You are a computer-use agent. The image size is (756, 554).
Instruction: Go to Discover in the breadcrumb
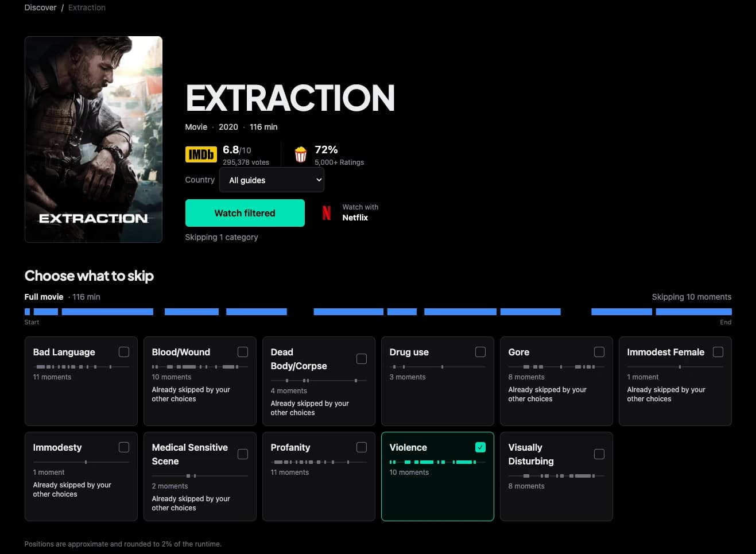(x=41, y=7)
